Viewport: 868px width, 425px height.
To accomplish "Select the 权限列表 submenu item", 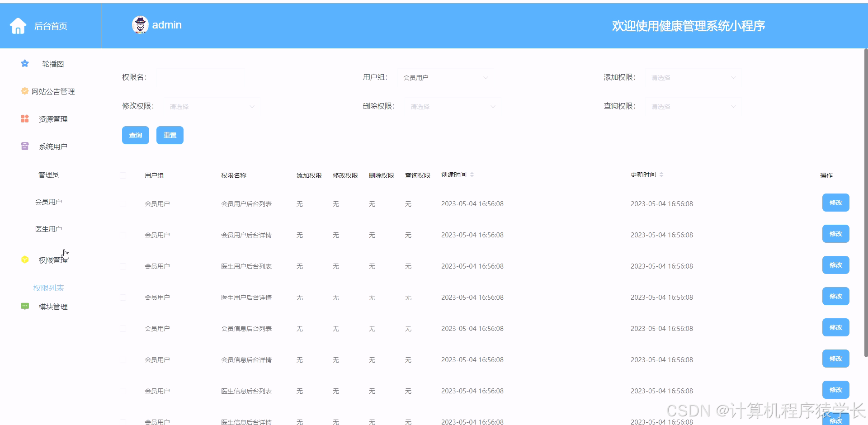I will 48,288.
